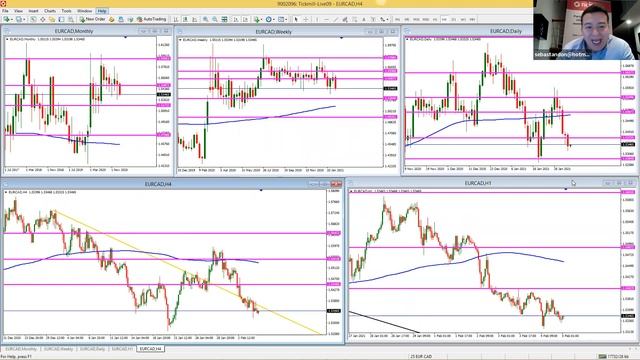This screenshot has height=360, width=640.
Task: Open the Help menu
Action: pos(102,11)
